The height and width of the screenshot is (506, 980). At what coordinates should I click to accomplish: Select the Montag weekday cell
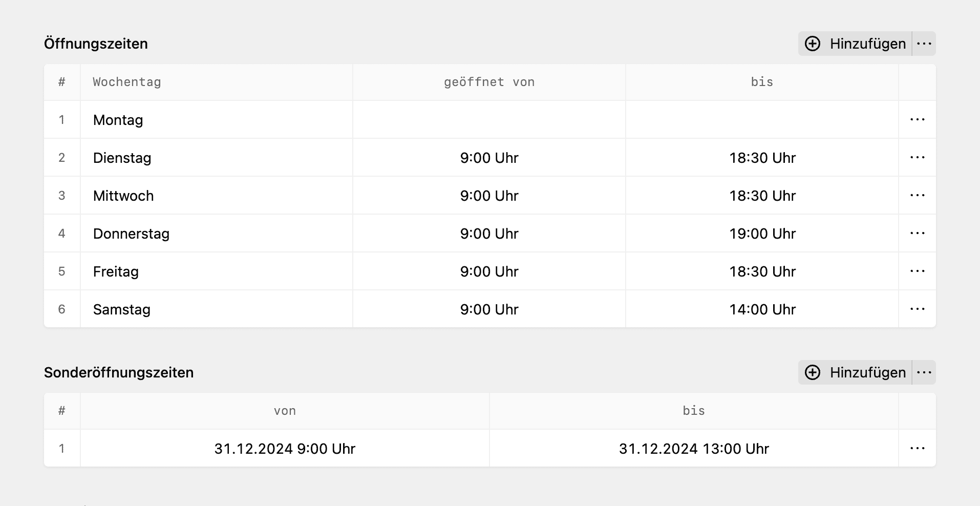[217, 120]
